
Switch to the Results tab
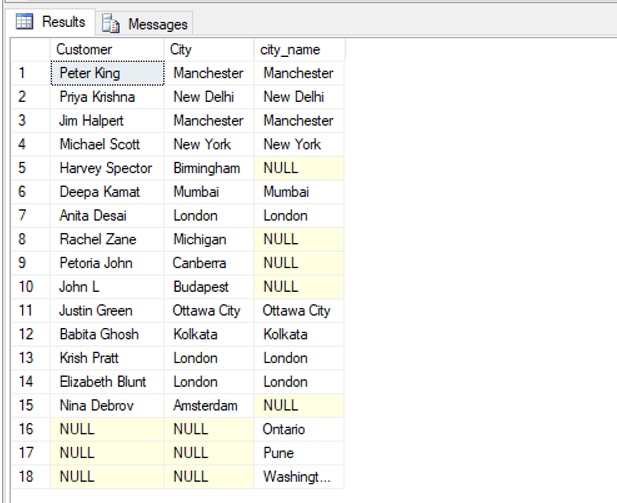(50, 22)
